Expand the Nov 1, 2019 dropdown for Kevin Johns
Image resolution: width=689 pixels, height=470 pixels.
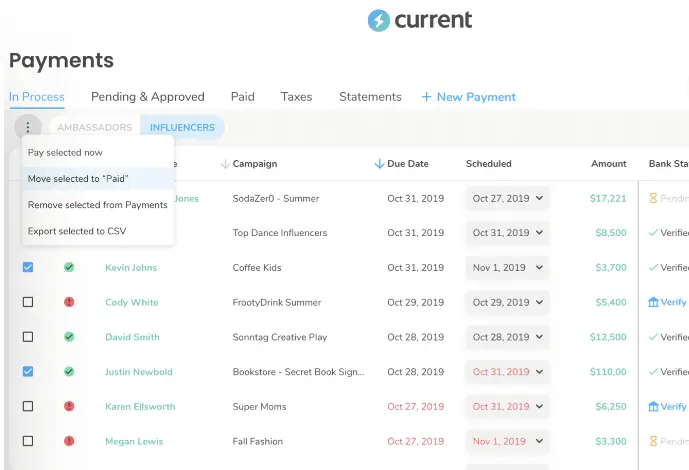pos(508,268)
